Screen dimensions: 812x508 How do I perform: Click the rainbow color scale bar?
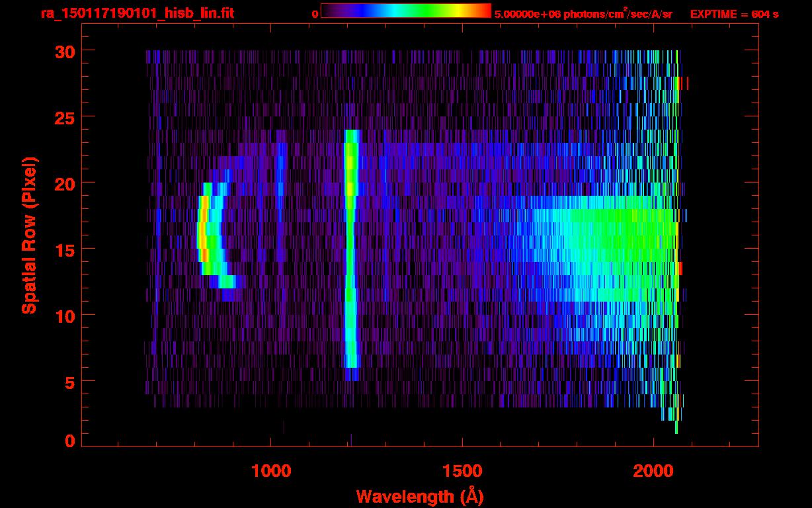click(x=406, y=11)
